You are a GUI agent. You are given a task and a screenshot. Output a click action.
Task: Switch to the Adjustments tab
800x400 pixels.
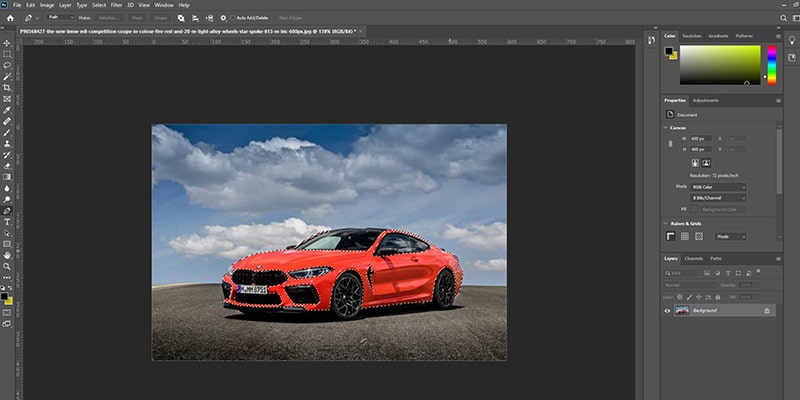click(x=706, y=101)
